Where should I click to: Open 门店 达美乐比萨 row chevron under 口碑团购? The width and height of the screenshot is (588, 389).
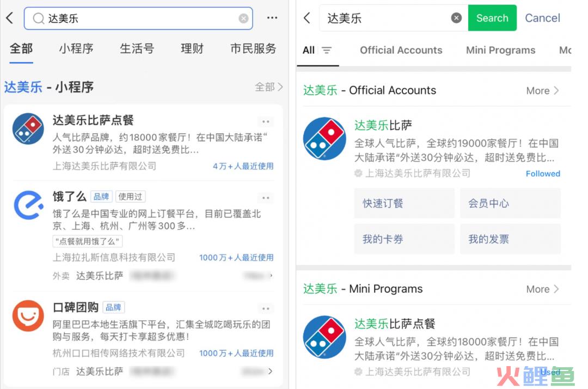[271, 372]
